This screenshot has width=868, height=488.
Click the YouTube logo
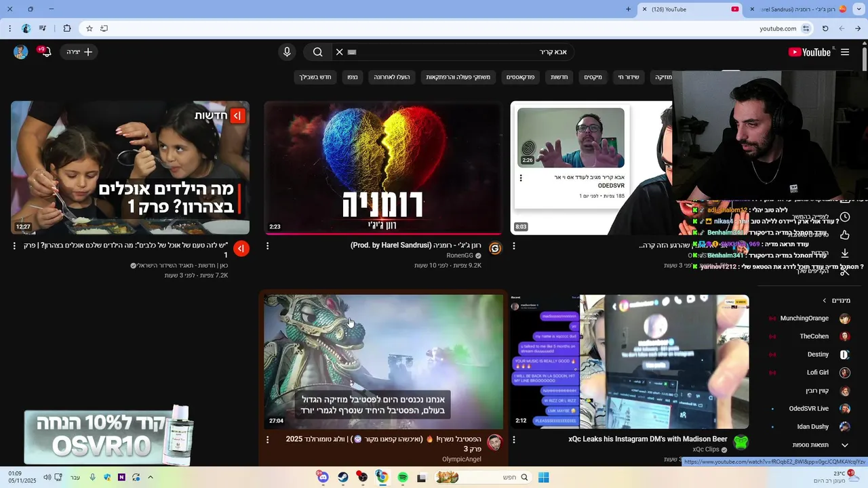(810, 52)
